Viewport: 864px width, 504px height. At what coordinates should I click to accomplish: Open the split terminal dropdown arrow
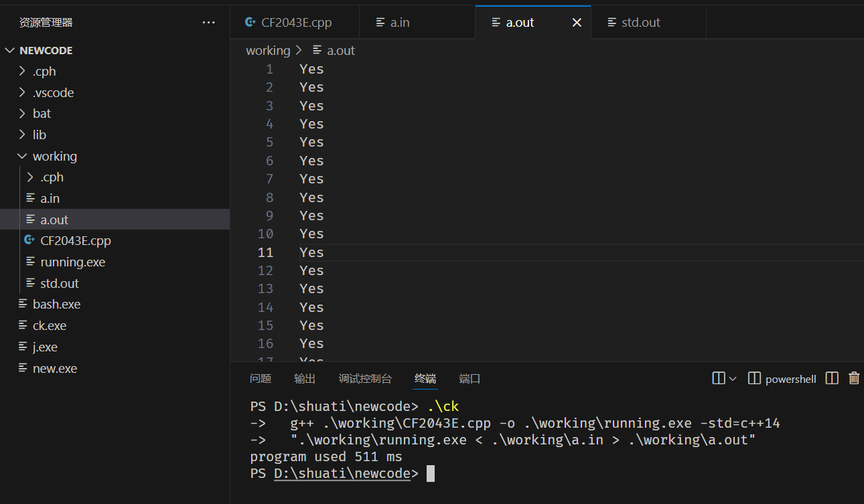pyautogui.click(x=733, y=379)
